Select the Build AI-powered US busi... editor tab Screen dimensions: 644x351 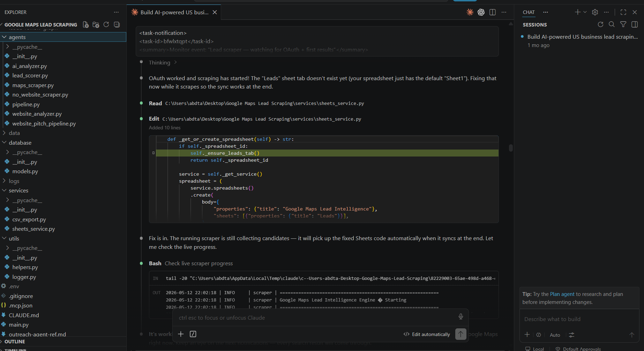tap(174, 12)
